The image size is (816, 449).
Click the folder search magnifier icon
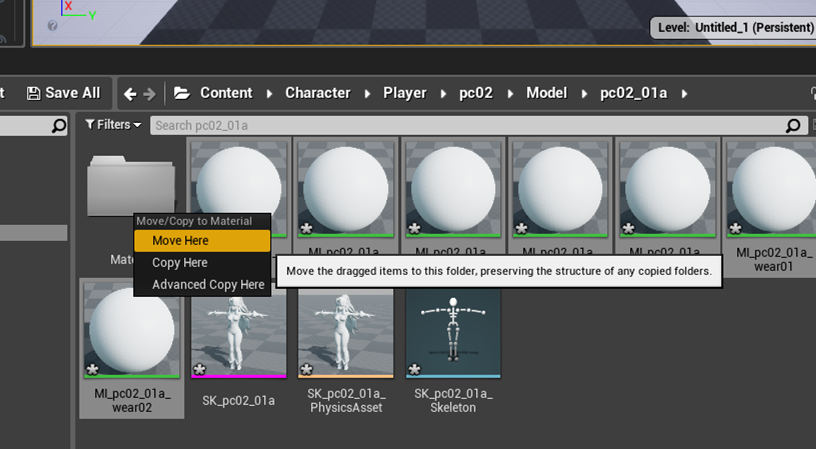[59, 125]
